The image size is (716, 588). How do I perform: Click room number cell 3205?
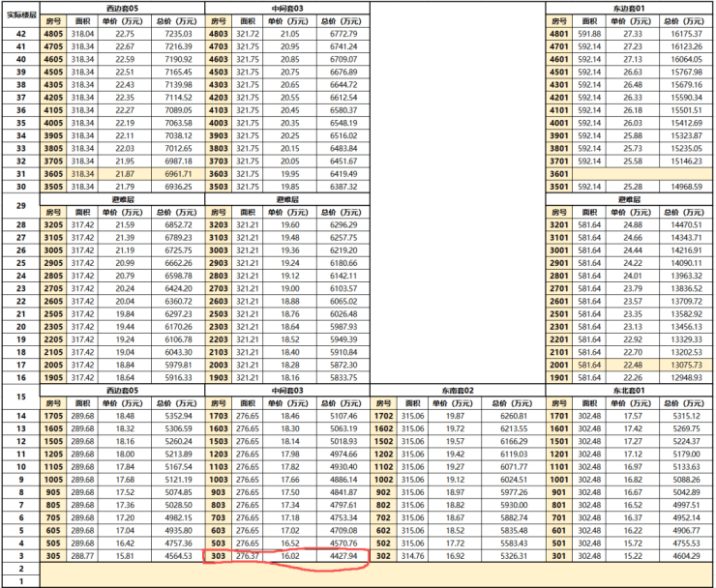pyautogui.click(x=53, y=224)
